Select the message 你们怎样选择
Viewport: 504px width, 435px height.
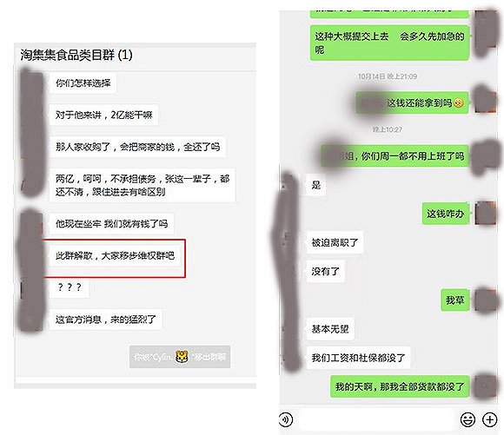pyautogui.click(x=83, y=82)
